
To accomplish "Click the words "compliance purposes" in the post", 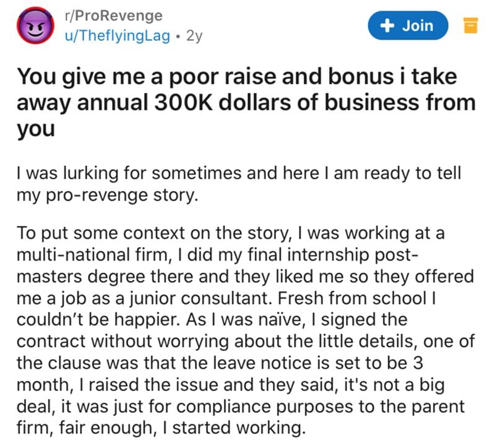I will [265, 407].
